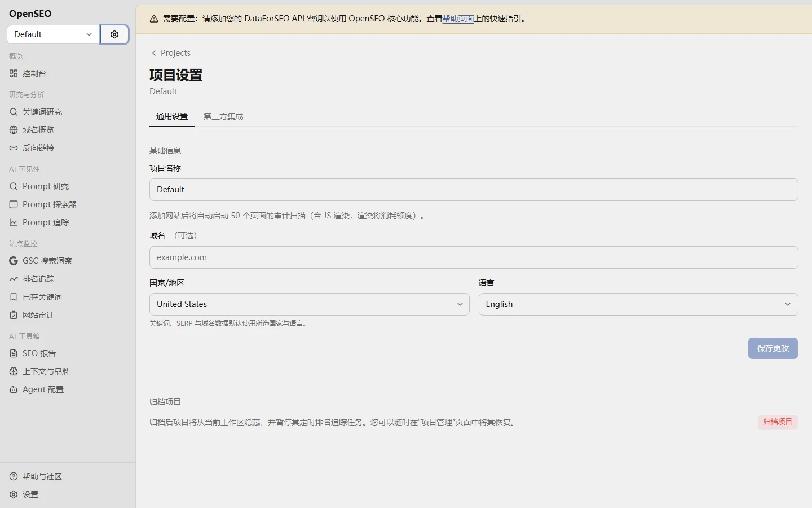Open the Default project selector dropdown
Viewport: 812px width, 508px height.
pyautogui.click(x=54, y=34)
